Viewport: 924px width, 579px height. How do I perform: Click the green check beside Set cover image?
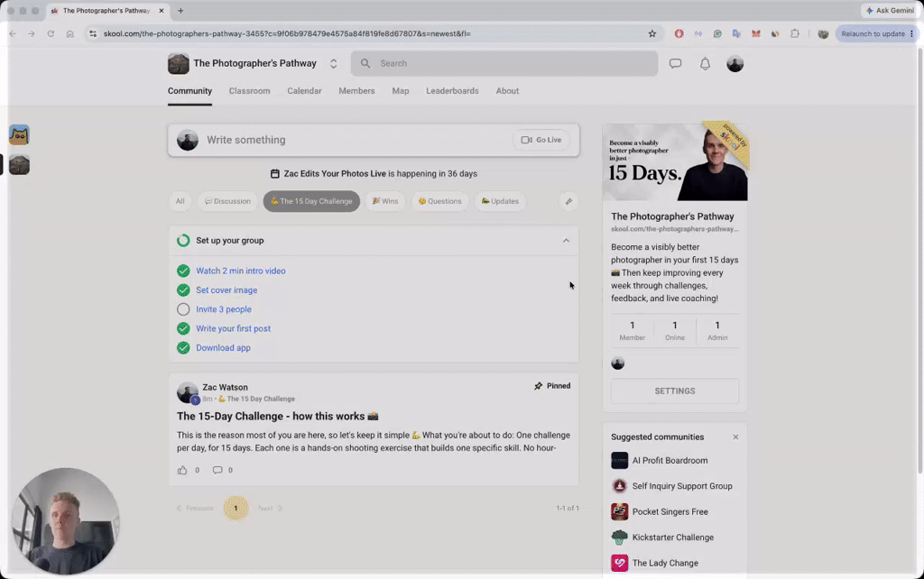click(183, 289)
